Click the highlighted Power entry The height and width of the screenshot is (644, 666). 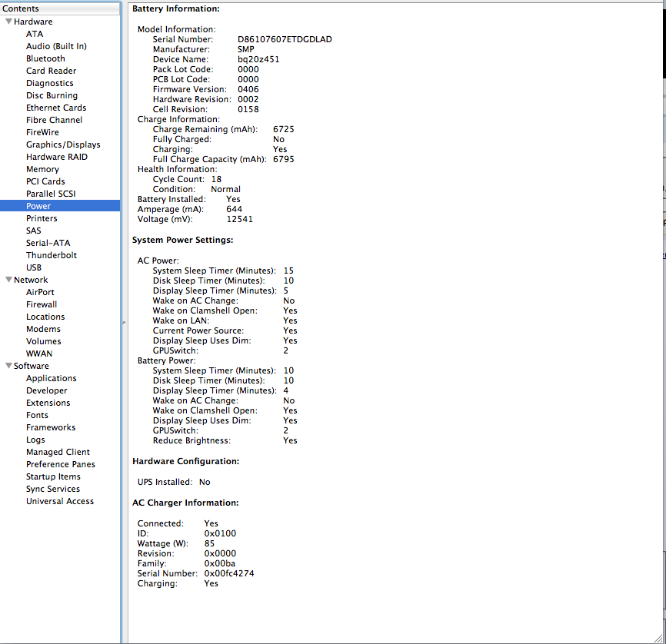click(60, 206)
